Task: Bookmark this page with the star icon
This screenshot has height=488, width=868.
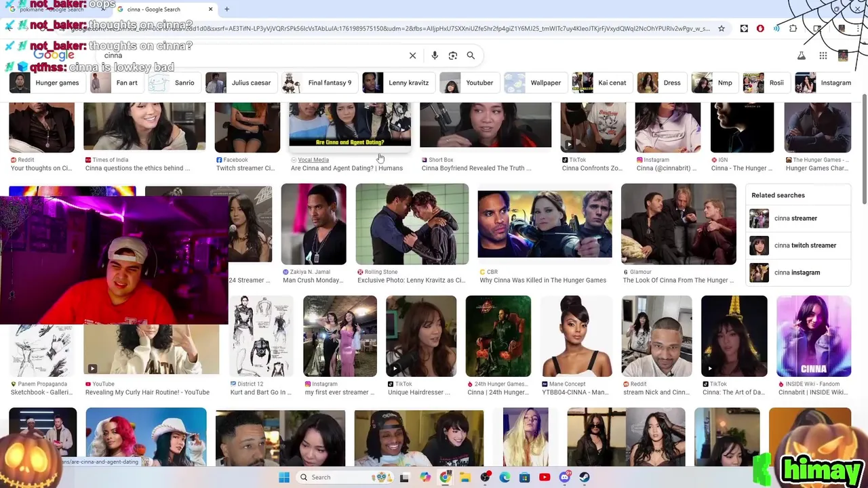Action: tap(722, 28)
